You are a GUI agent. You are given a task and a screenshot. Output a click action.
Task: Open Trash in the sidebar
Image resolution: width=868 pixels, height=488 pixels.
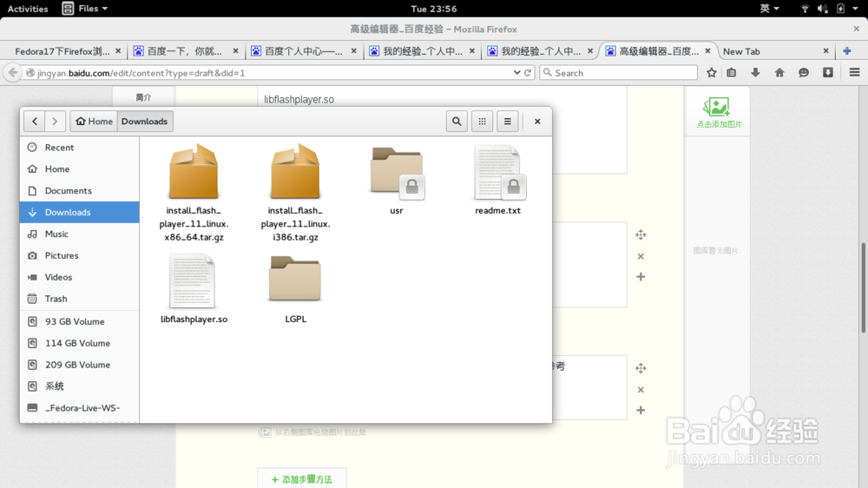80,299
